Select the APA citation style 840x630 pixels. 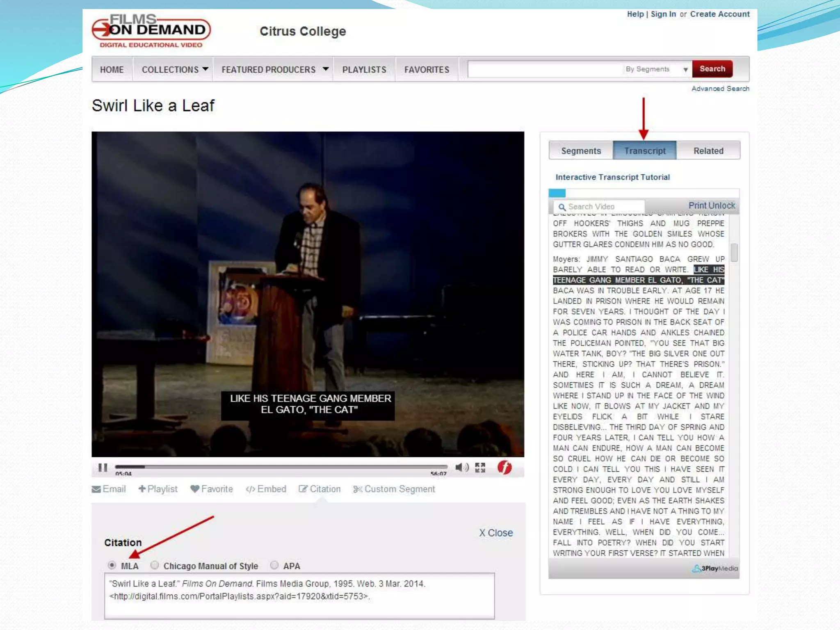pos(274,565)
